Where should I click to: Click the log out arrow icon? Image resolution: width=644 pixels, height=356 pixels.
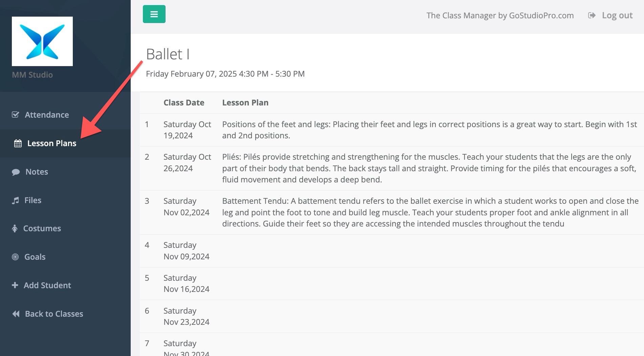(x=592, y=15)
